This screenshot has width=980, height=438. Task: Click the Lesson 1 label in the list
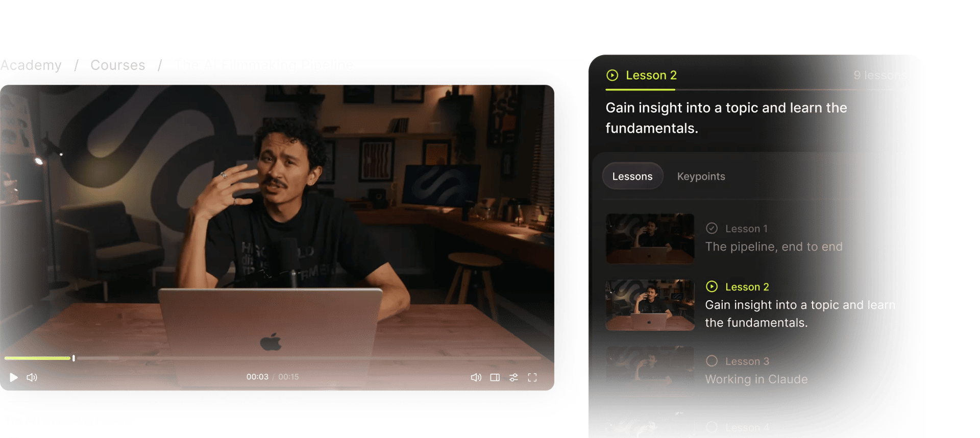click(x=746, y=229)
